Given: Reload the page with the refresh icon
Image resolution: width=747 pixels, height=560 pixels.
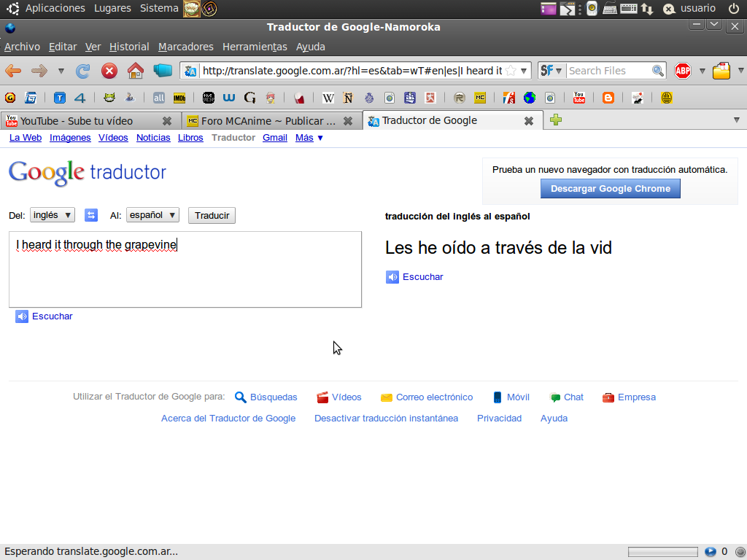Looking at the screenshot, I should (x=83, y=71).
